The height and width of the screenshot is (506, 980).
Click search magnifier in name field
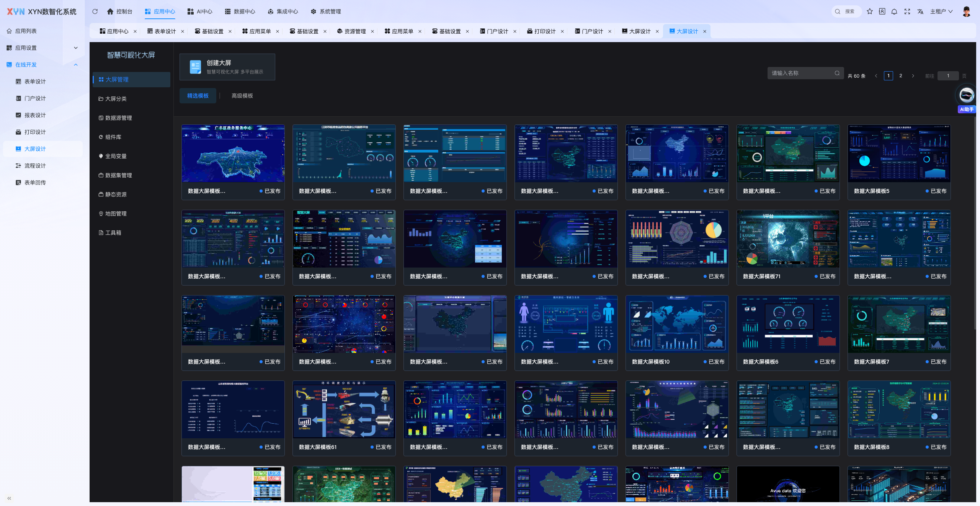point(837,73)
